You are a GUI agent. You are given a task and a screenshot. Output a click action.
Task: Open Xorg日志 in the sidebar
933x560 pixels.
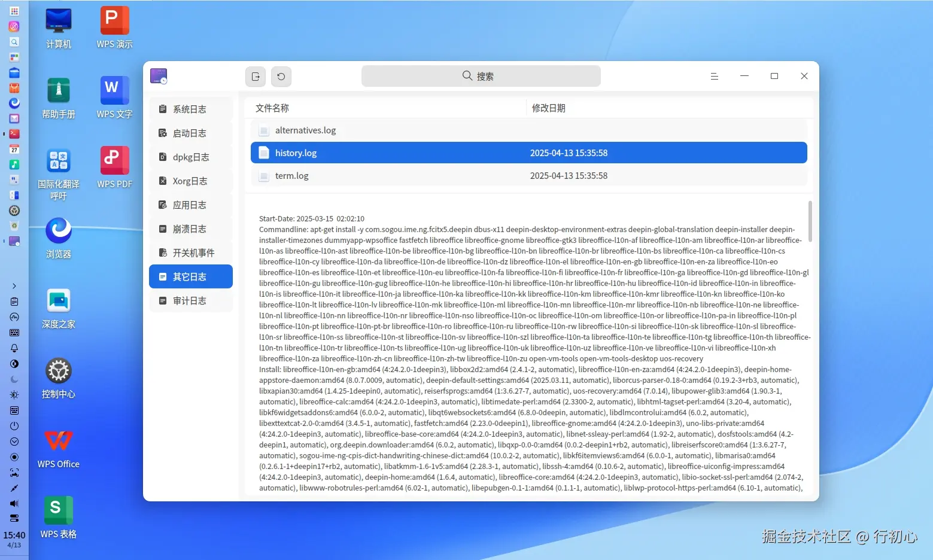pos(190,181)
